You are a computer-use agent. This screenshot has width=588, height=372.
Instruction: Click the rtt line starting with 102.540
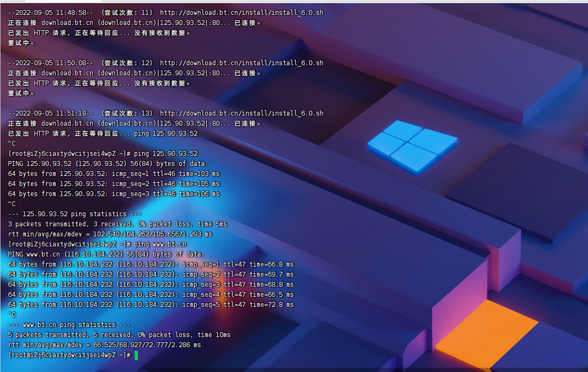pos(110,234)
